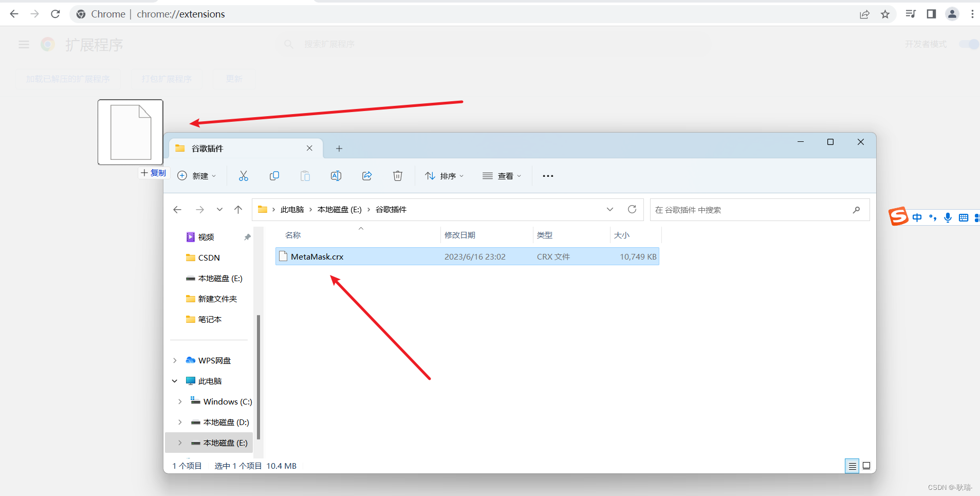
Task: Click the Paste icon in Explorer toolbar
Action: pos(305,176)
